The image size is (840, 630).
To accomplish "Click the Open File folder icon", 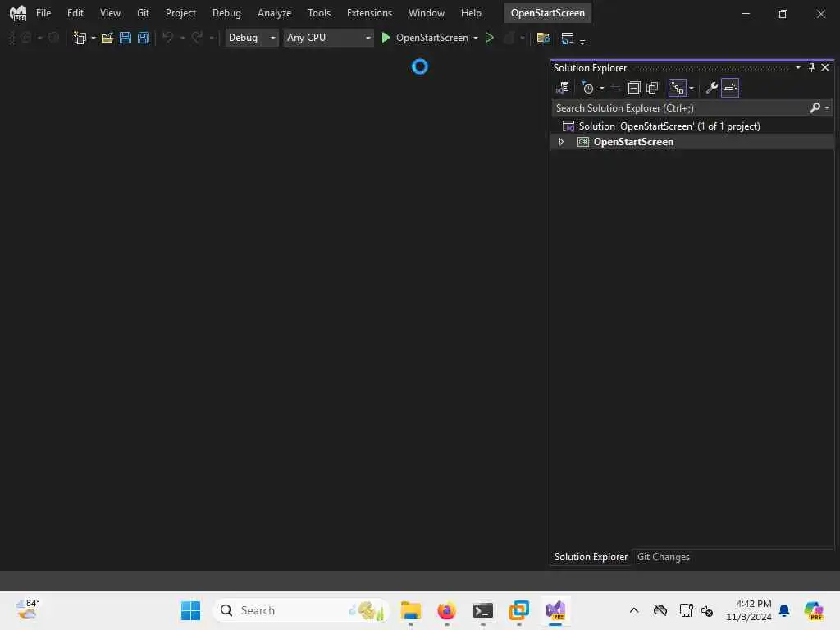I will (107, 38).
